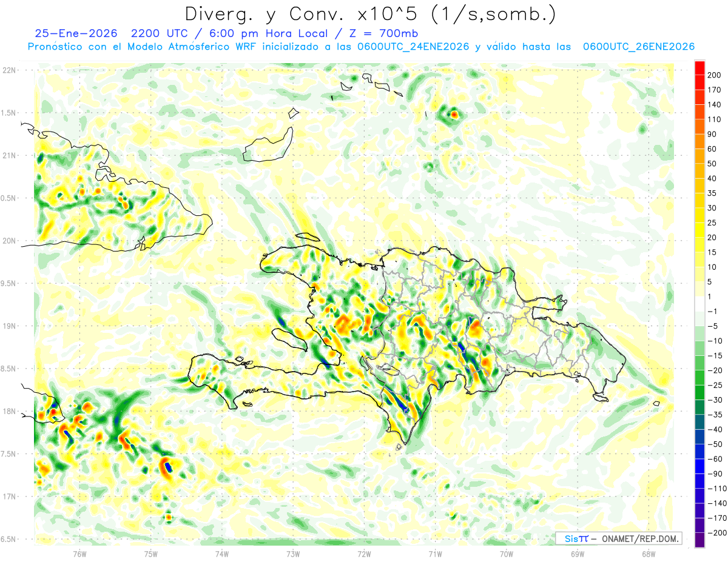Click the '70W' longitude label
This screenshot has width=728, height=562.
click(506, 555)
